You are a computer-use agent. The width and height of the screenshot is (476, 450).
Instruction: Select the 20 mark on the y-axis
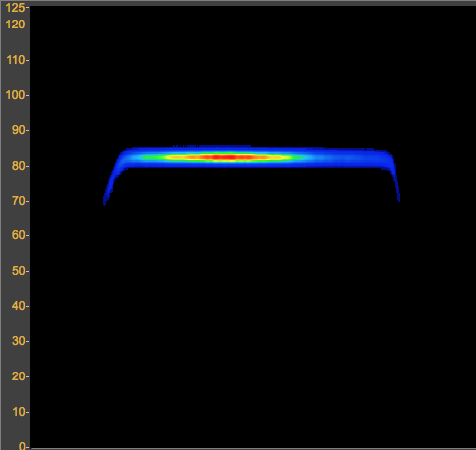(x=18, y=377)
